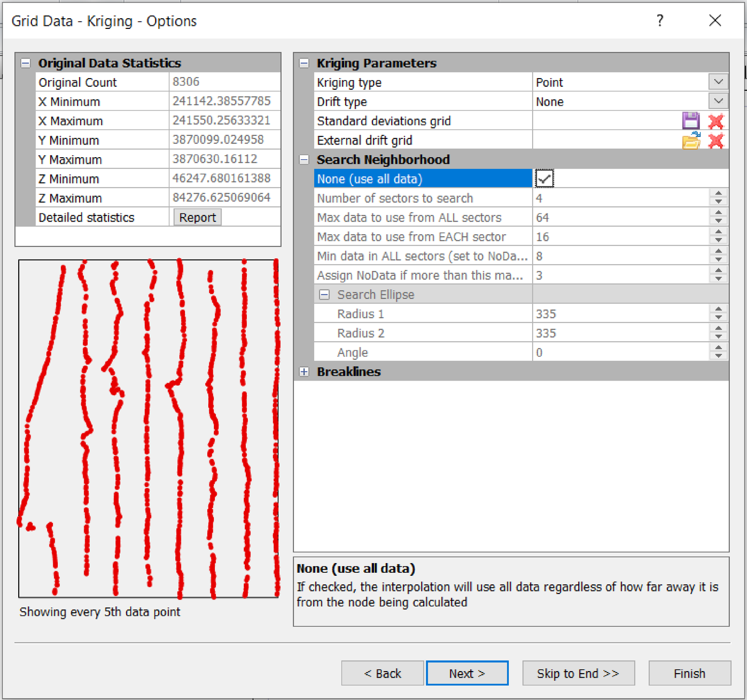Screen dimensions: 747x700
Task: Click the Report button for detailed statistics
Action: pos(197,217)
